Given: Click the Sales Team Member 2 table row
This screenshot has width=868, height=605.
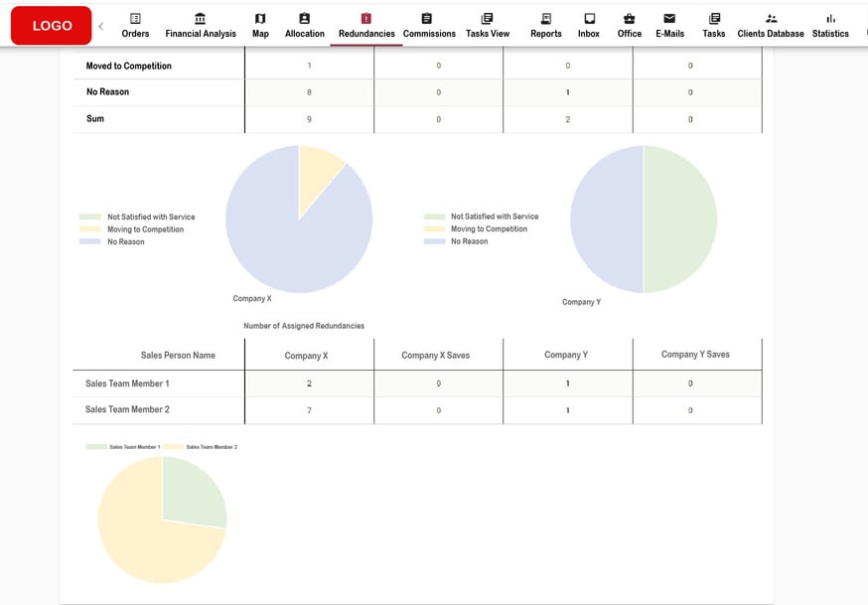Looking at the screenshot, I should tap(127, 410).
